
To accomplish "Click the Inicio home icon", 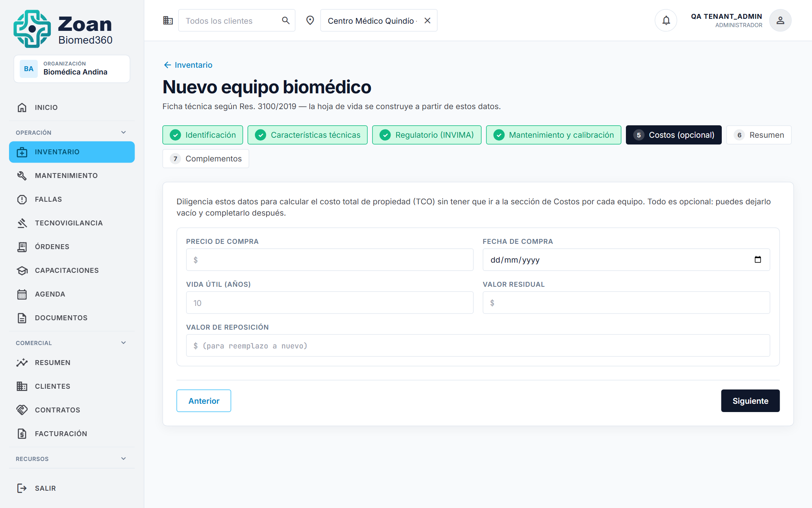I will tap(22, 108).
